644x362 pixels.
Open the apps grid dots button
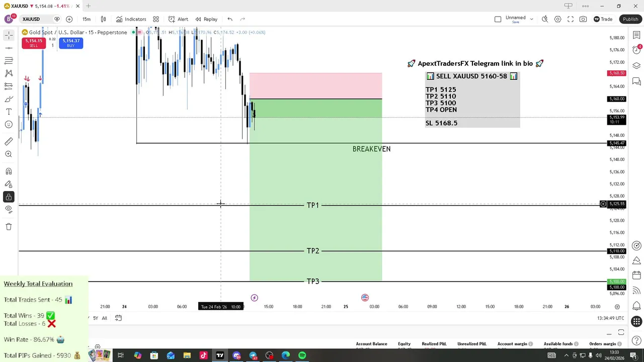click(636, 322)
